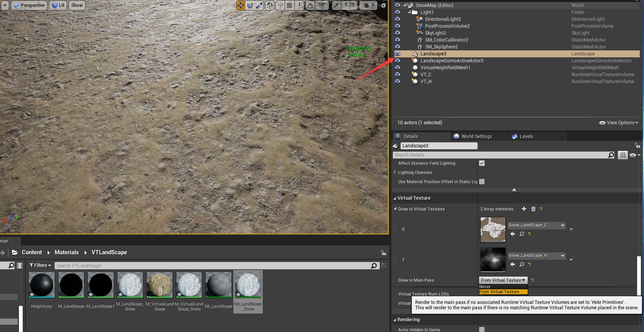Browse to Snow_LandScape_C in Content Browser

(x=522, y=234)
